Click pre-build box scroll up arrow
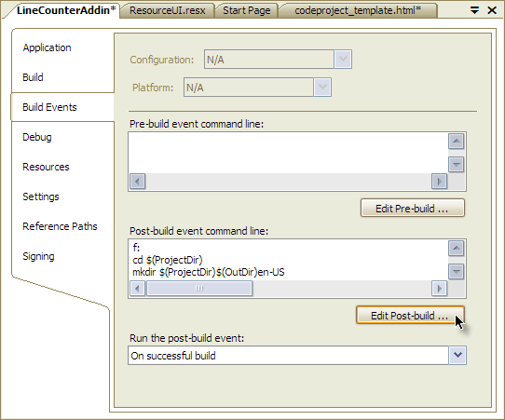This screenshot has height=420, width=505. coord(456,141)
